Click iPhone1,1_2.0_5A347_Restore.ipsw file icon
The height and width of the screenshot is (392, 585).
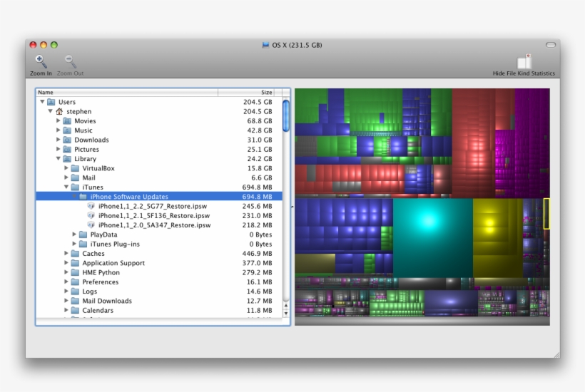91,225
